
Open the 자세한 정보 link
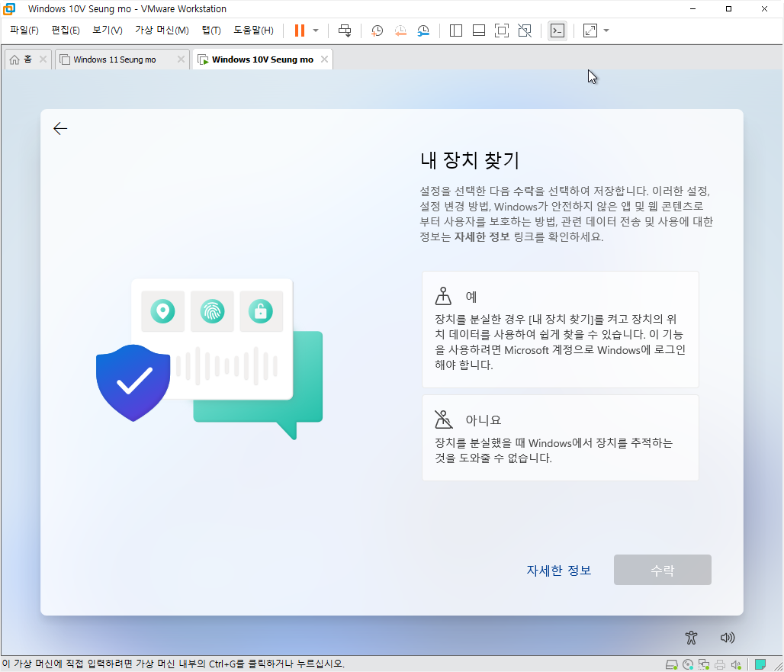[x=558, y=570]
